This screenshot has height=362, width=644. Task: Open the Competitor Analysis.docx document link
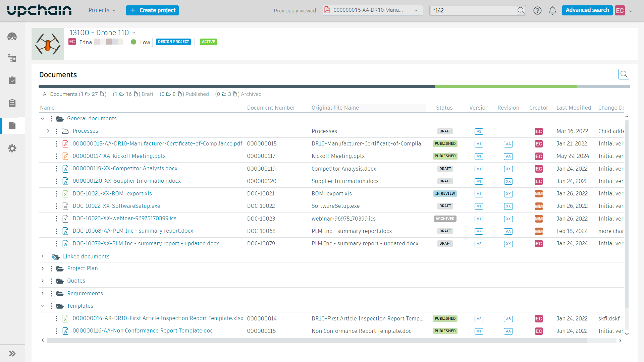coord(125,169)
